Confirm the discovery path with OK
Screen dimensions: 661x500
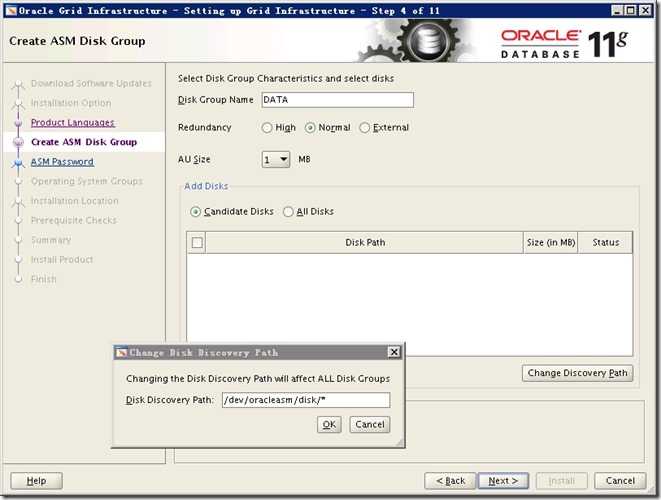point(329,425)
